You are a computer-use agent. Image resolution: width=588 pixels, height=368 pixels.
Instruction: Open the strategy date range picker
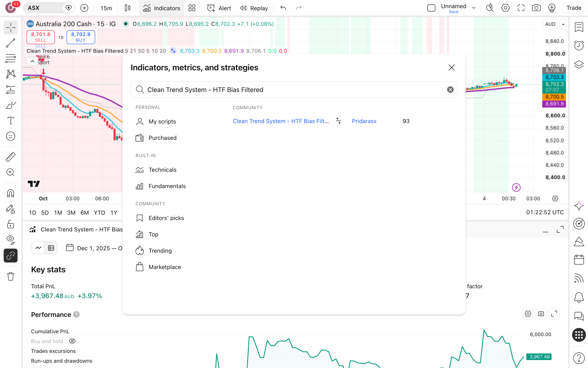coord(94,248)
